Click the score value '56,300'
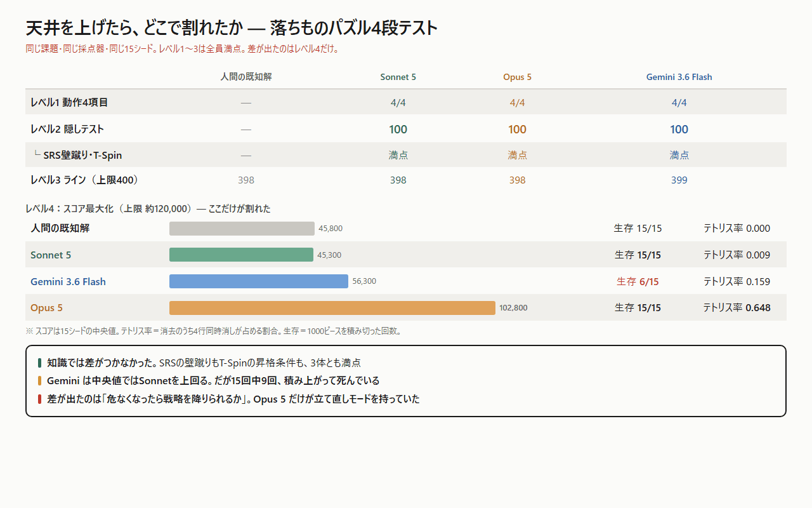This screenshot has width=812, height=508. click(364, 281)
